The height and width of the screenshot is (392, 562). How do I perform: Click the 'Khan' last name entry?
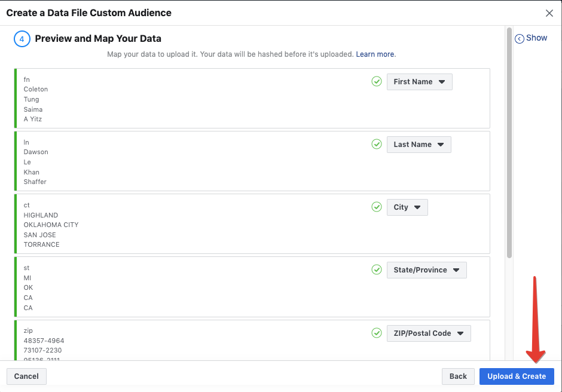coord(31,172)
